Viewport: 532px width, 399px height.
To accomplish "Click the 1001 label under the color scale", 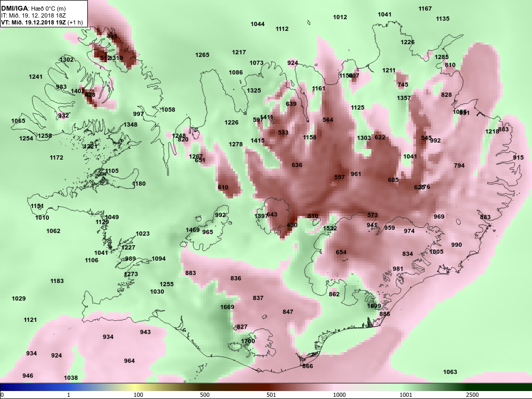I will click(406, 395).
